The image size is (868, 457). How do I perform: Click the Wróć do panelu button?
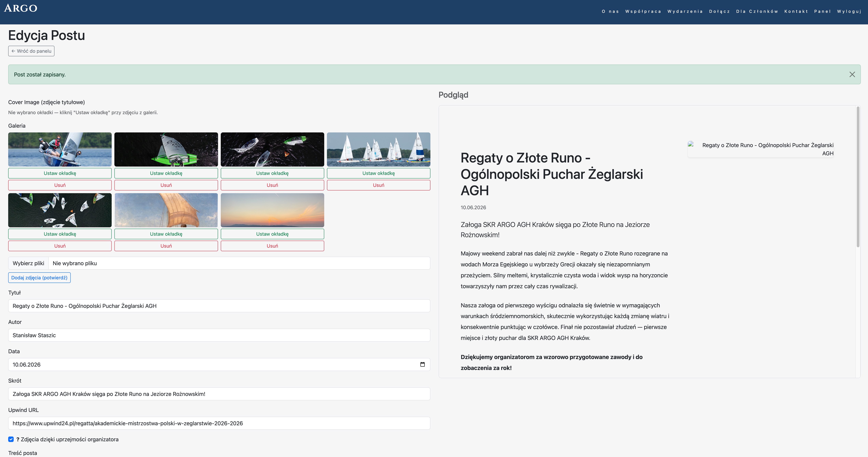pyautogui.click(x=31, y=51)
